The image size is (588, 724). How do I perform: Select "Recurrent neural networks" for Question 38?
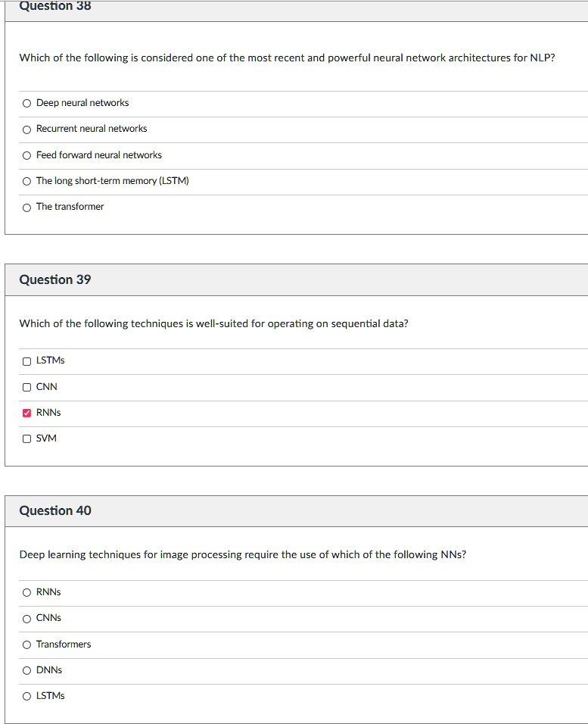[x=26, y=129]
